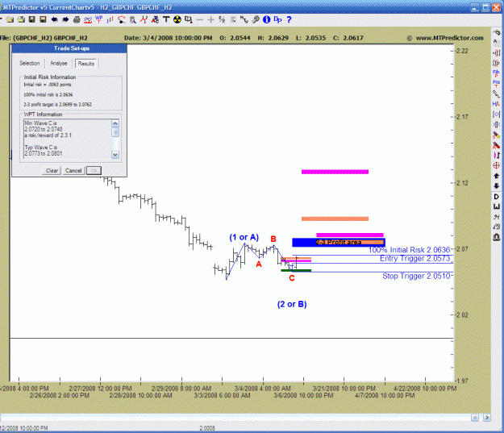Open help with the question mark icon
The height and width of the screenshot is (433, 504).
click(289, 20)
